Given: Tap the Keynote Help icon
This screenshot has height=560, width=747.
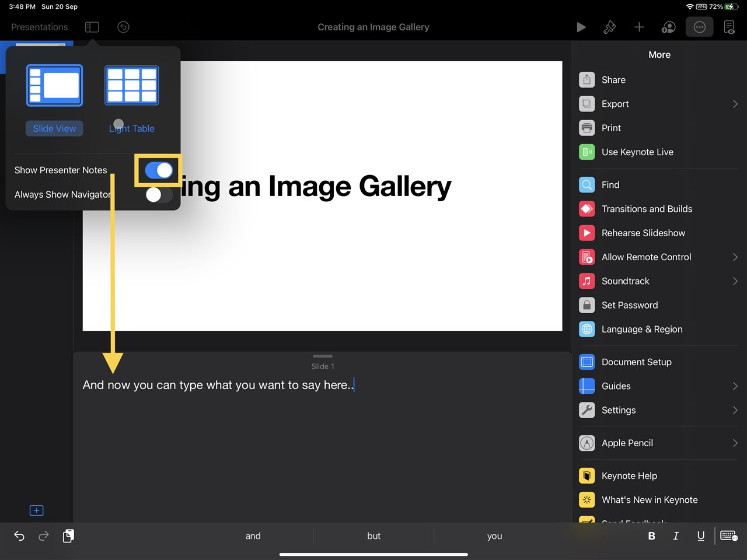Looking at the screenshot, I should (587, 476).
